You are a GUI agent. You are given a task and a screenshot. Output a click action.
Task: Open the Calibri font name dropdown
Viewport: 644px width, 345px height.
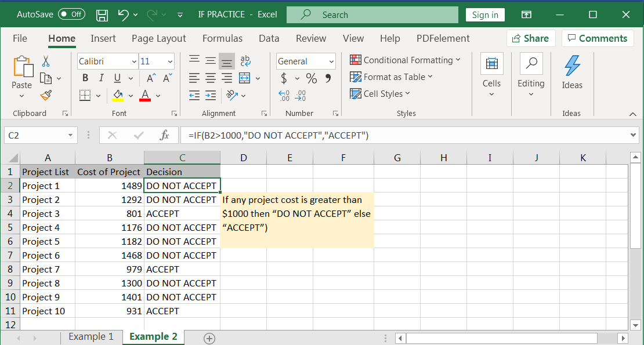tap(134, 61)
